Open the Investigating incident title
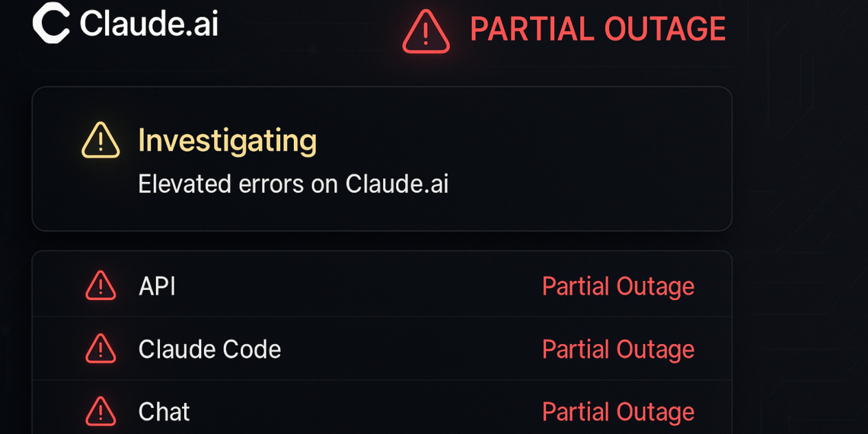The height and width of the screenshot is (434, 868). coord(227,141)
